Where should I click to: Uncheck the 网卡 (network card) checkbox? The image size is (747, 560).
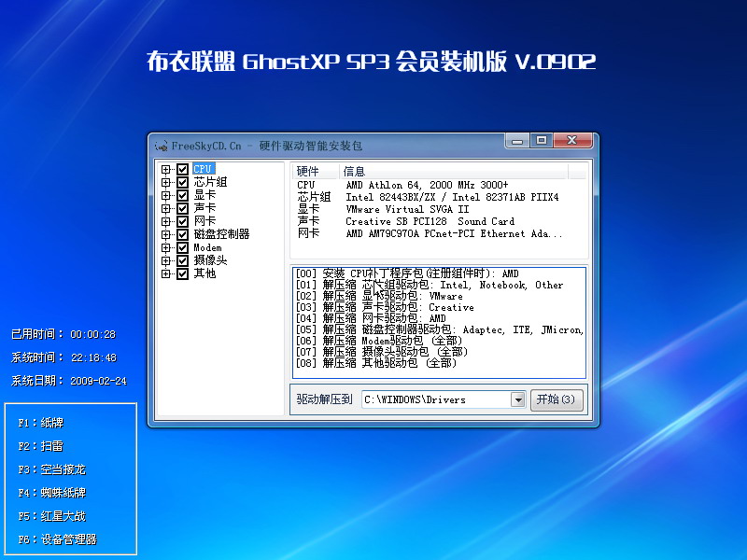(182, 221)
